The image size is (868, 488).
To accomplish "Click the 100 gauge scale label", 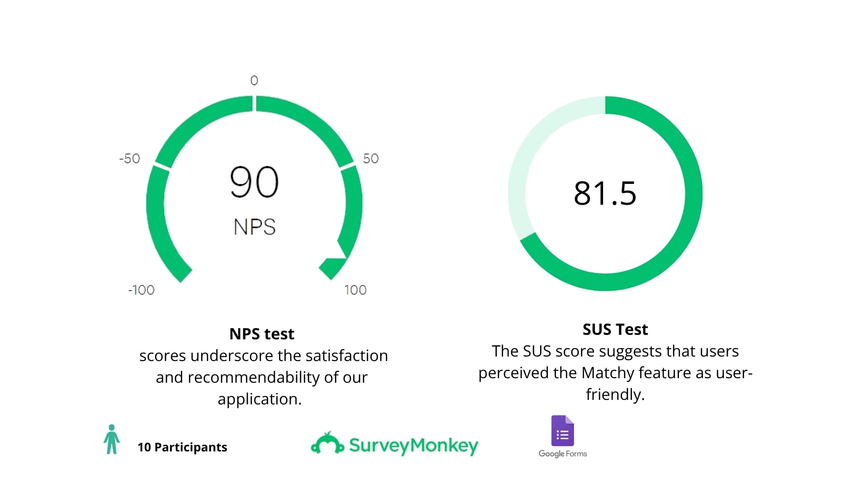I will pos(355,290).
